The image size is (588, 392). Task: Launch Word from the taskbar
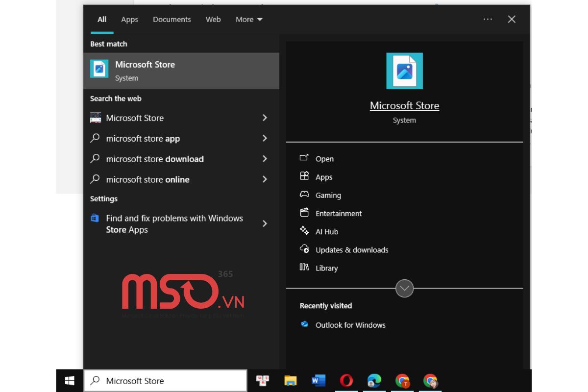[318, 381]
